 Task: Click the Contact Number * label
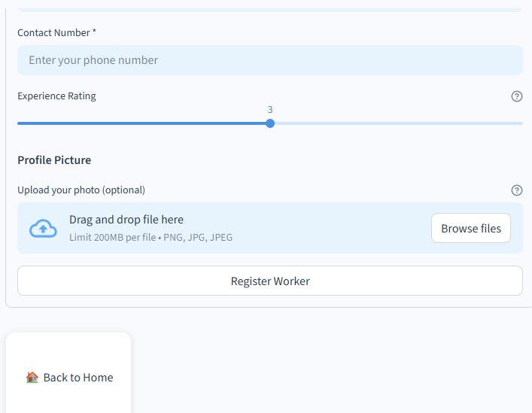point(56,32)
